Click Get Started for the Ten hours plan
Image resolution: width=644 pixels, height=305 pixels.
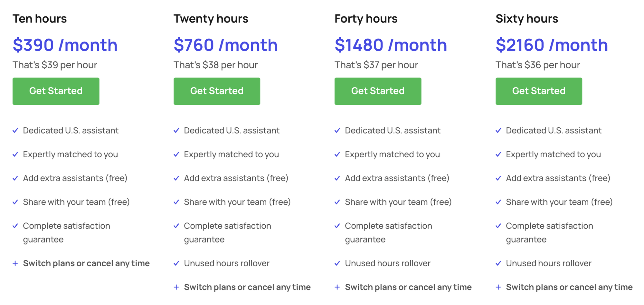point(56,91)
